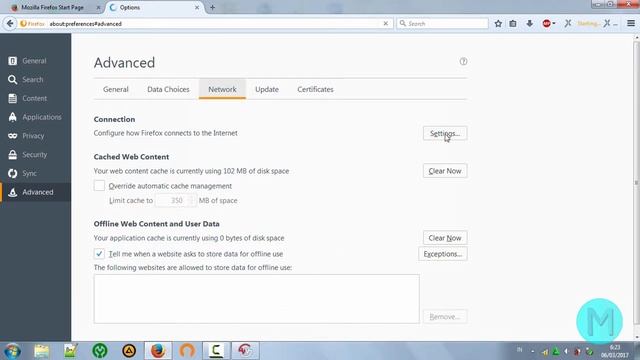Open the offline data Exceptions button
The height and width of the screenshot is (360, 640).
coord(443,254)
